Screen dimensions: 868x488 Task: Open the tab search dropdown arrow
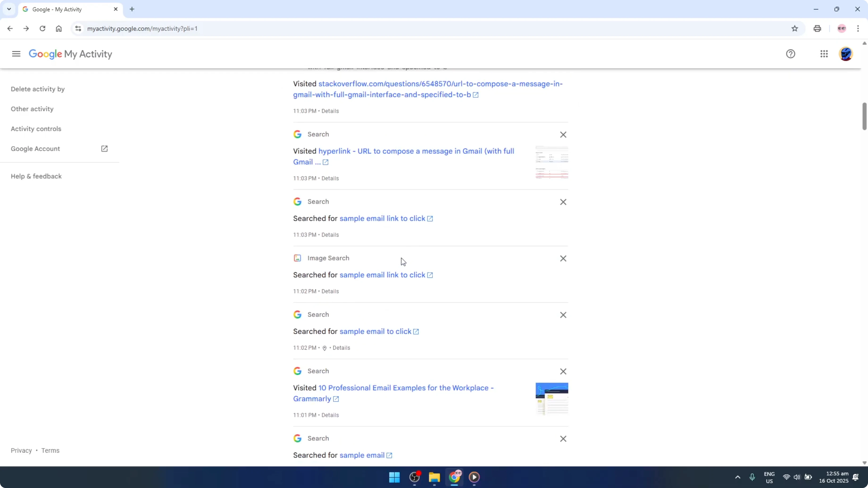pos(9,9)
